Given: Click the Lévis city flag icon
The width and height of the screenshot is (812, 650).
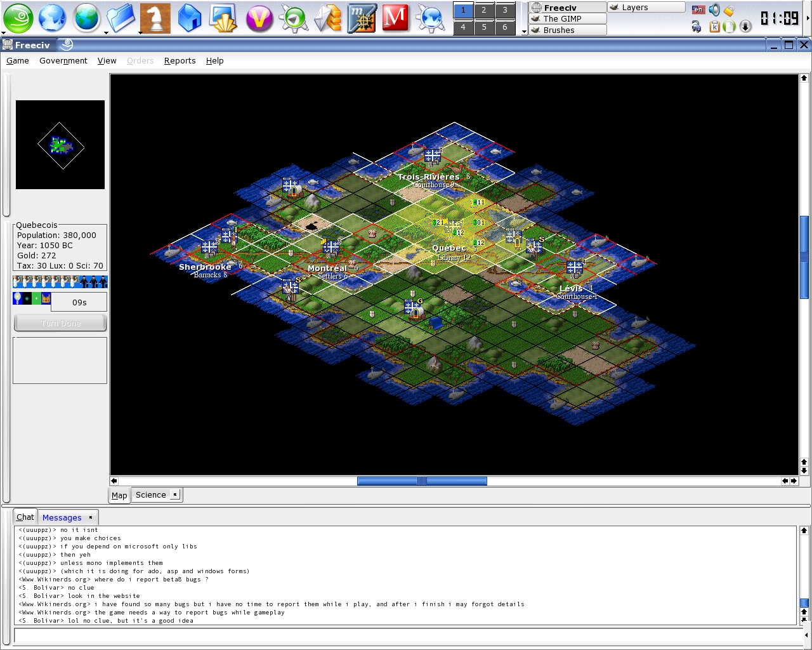Looking at the screenshot, I should (x=575, y=268).
